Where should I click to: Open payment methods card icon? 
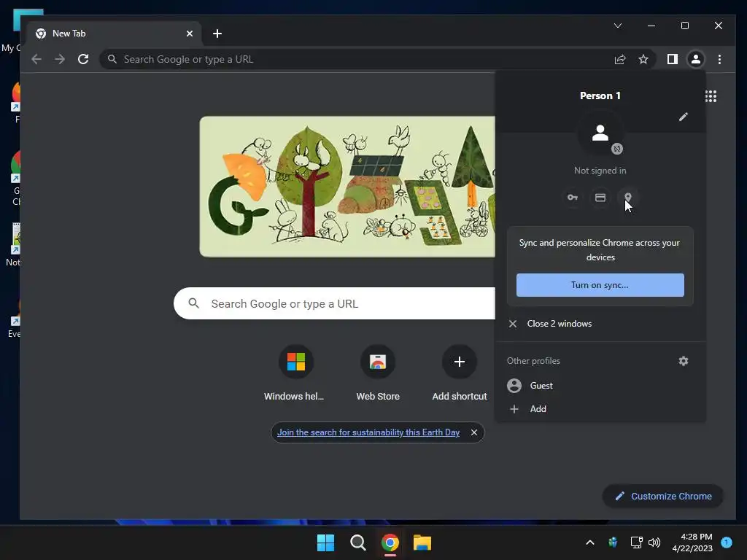[x=600, y=197]
